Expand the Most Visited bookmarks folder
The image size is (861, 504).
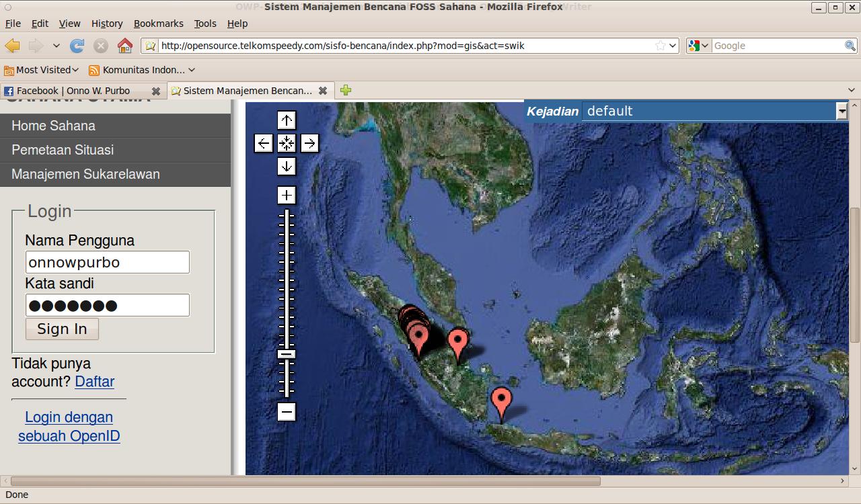pyautogui.click(x=42, y=70)
